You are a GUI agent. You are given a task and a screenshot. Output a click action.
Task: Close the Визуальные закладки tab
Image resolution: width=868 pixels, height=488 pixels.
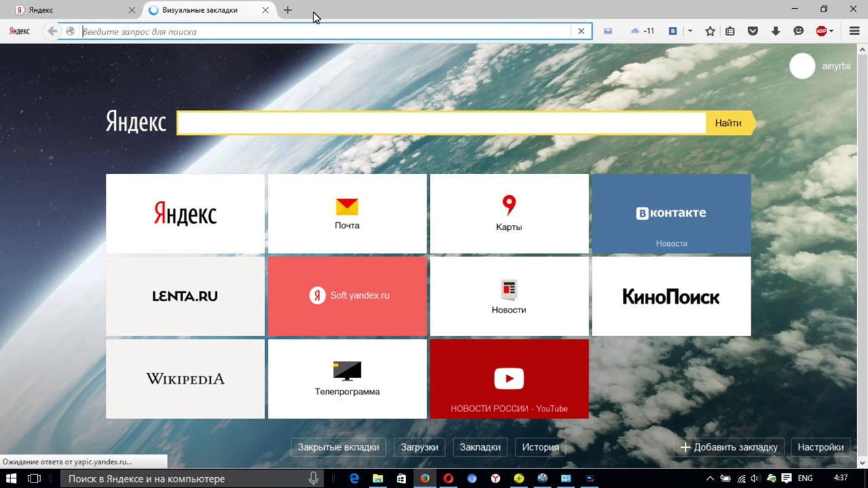pyautogui.click(x=265, y=10)
